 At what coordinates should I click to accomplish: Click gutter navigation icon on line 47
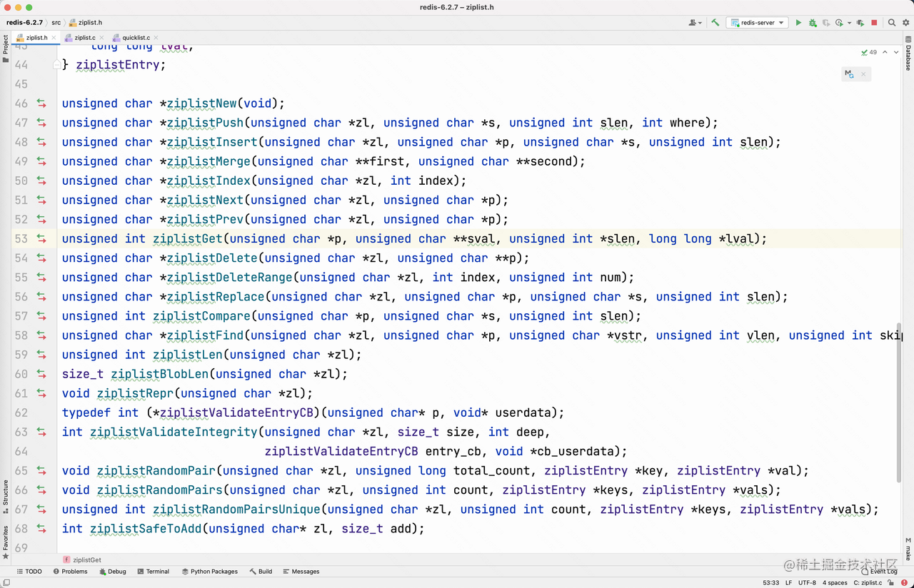pyautogui.click(x=41, y=123)
